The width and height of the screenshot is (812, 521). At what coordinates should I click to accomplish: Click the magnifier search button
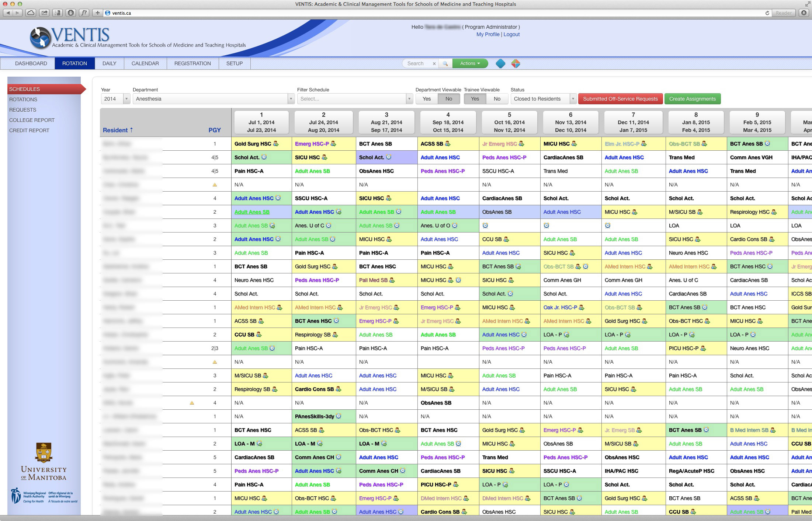(445, 64)
